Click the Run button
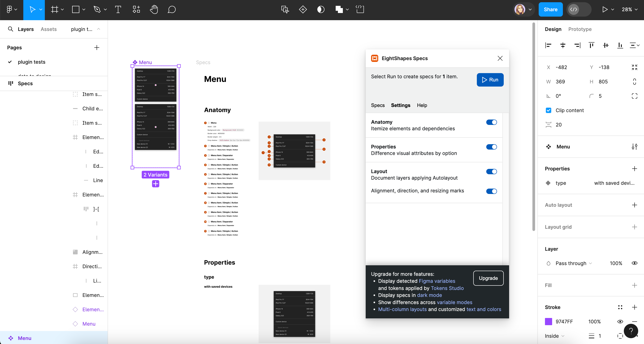The width and height of the screenshot is (644, 344). pos(490,80)
